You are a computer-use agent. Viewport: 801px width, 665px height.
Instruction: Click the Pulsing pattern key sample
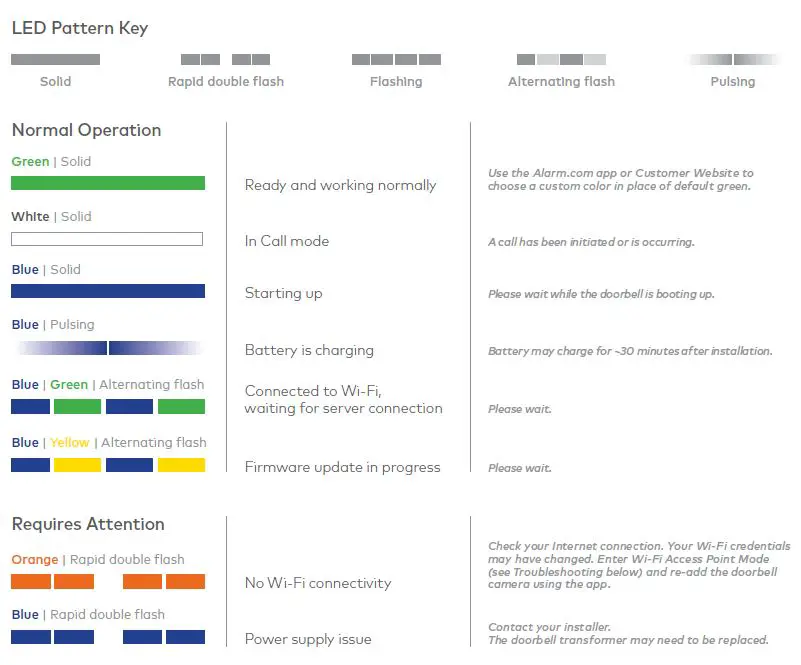[x=733, y=60]
